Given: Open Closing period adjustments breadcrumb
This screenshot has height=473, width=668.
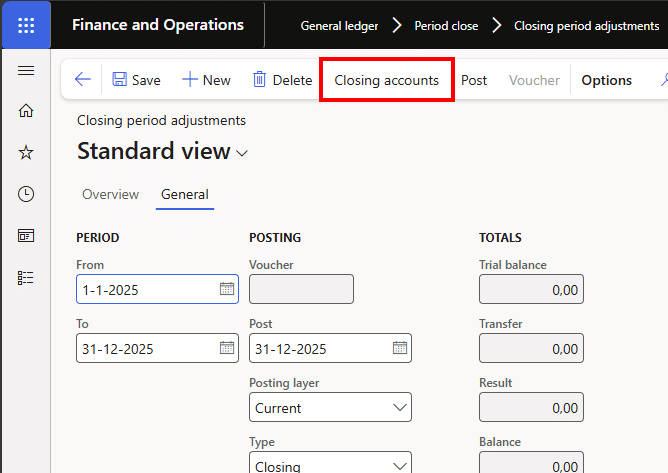Looking at the screenshot, I should pos(586,26).
